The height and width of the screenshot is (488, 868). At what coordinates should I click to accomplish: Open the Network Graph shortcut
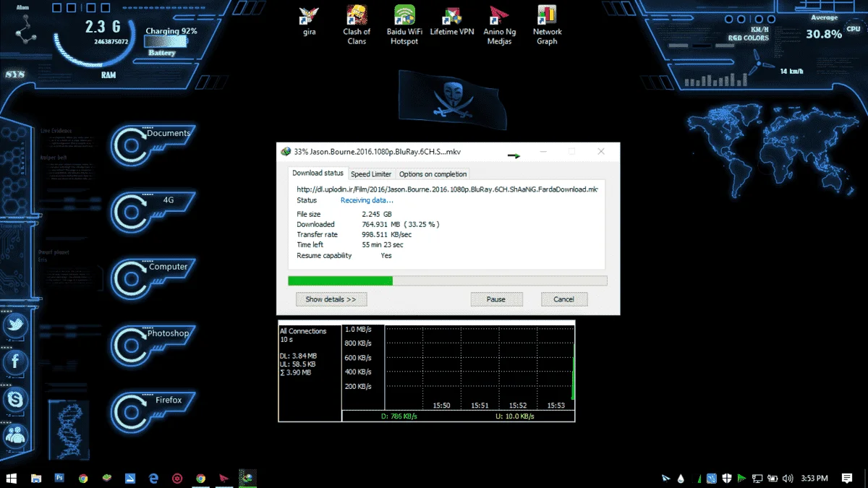click(x=547, y=25)
